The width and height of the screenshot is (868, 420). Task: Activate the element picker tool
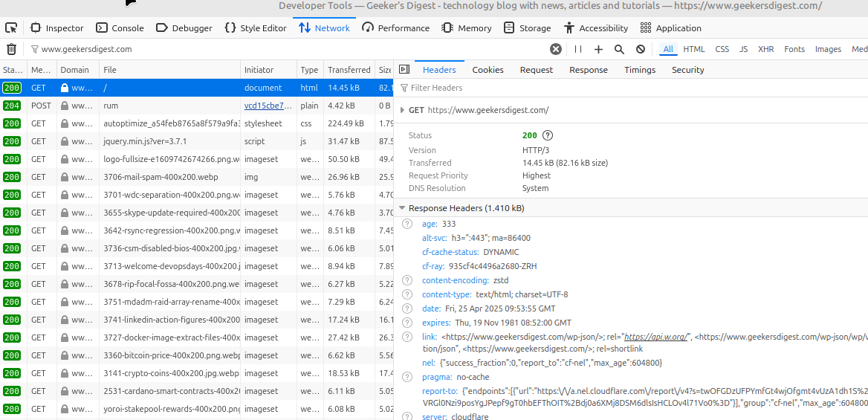pos(11,28)
